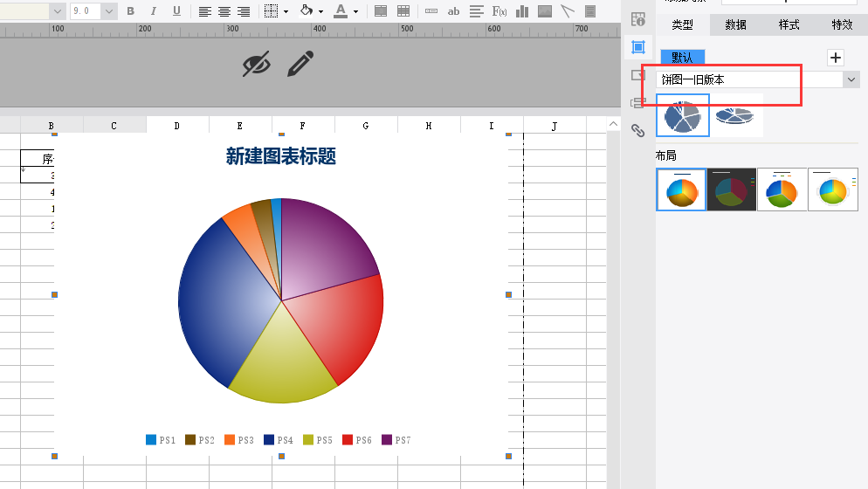Open cell element blue frame icon
The width and height of the screenshot is (868, 489).
637,47
